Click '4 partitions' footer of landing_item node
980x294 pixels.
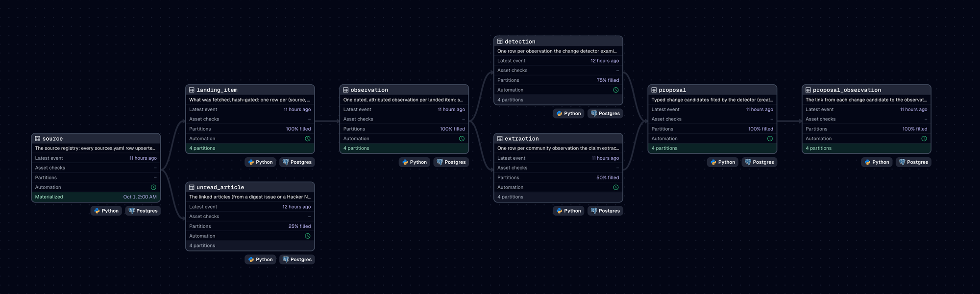[250, 148]
